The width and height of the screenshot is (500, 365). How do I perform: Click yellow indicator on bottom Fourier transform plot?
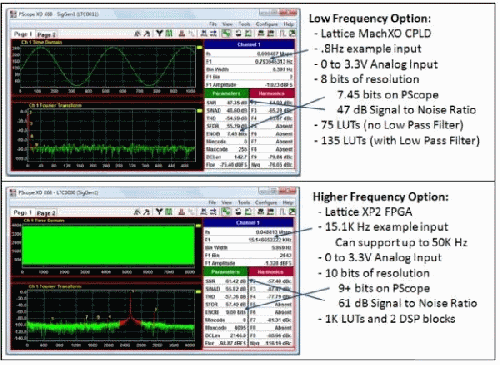pos(199,292)
